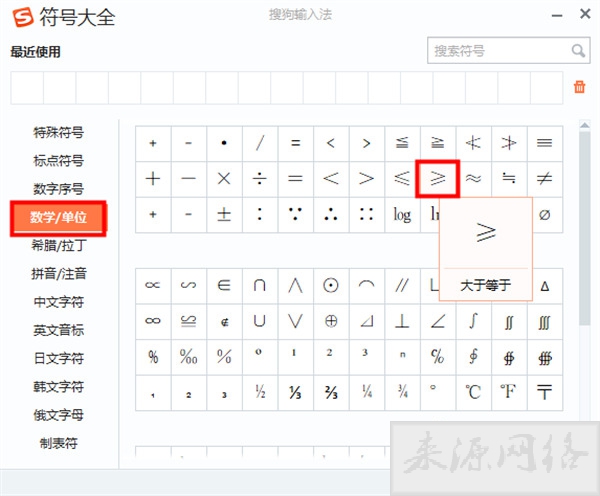600x496 pixels.
Task: Insert the plus-minus sign ±
Action: [x=224, y=214]
